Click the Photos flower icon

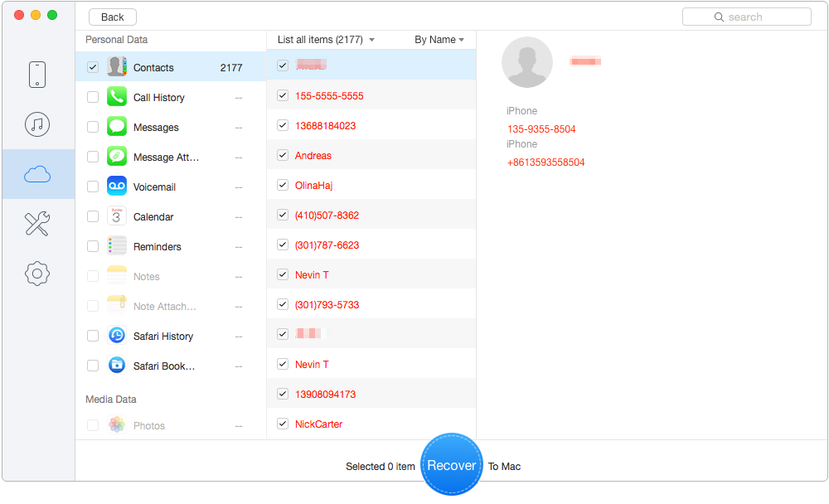117,424
